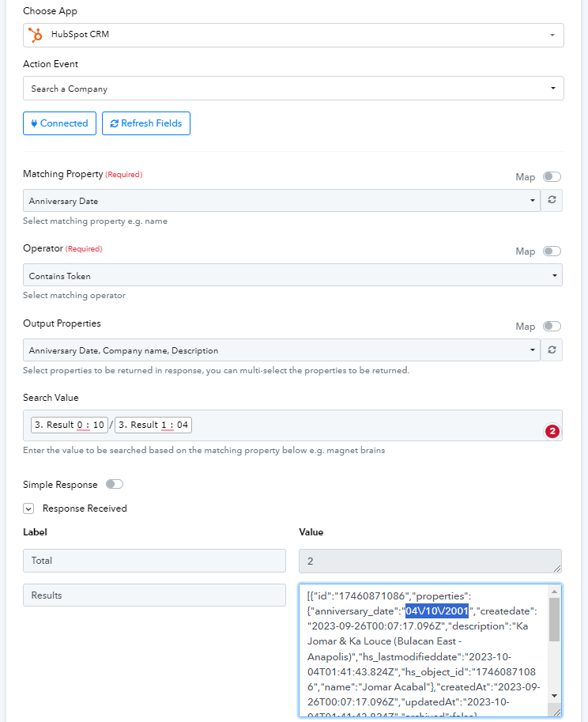The image size is (588, 722).
Task: Click the Results textarea resize handle
Action: tap(556, 713)
